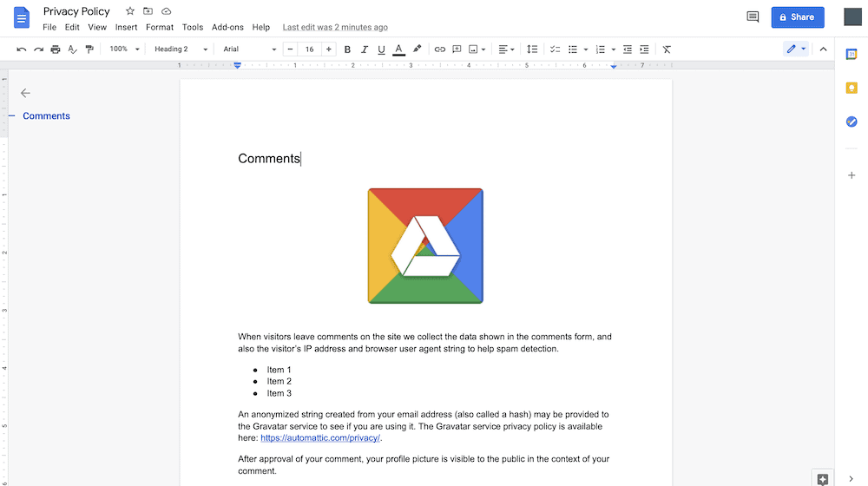868x486 pixels.
Task: Decrease font size with minus
Action: [x=290, y=49]
